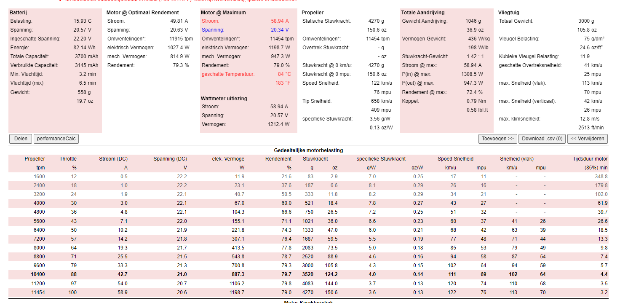Click the Toevoegen >> button

(498, 139)
